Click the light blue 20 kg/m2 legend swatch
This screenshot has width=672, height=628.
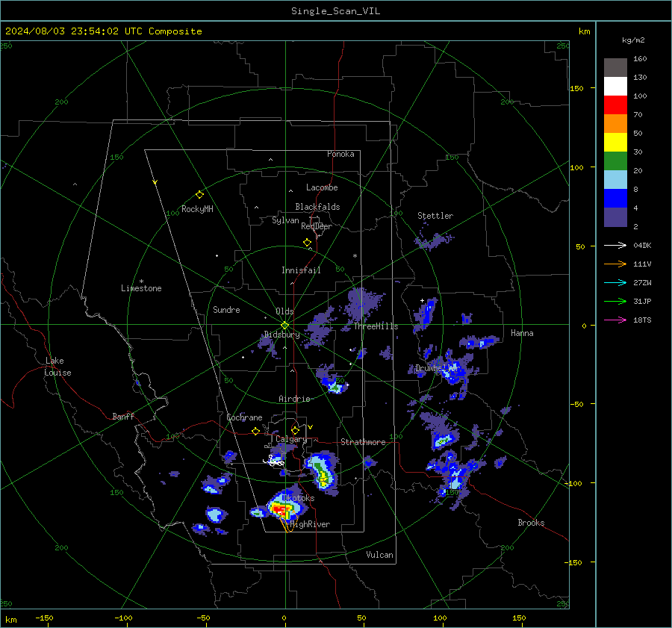click(615, 180)
